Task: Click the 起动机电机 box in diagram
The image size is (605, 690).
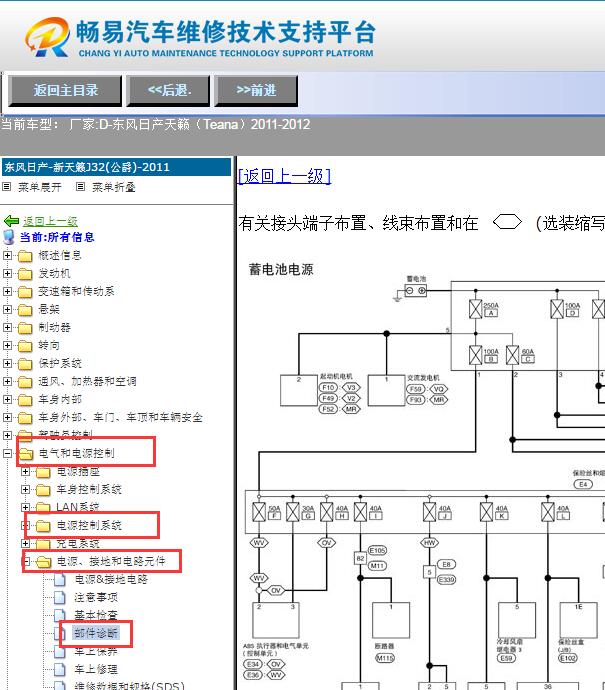Action: point(299,390)
